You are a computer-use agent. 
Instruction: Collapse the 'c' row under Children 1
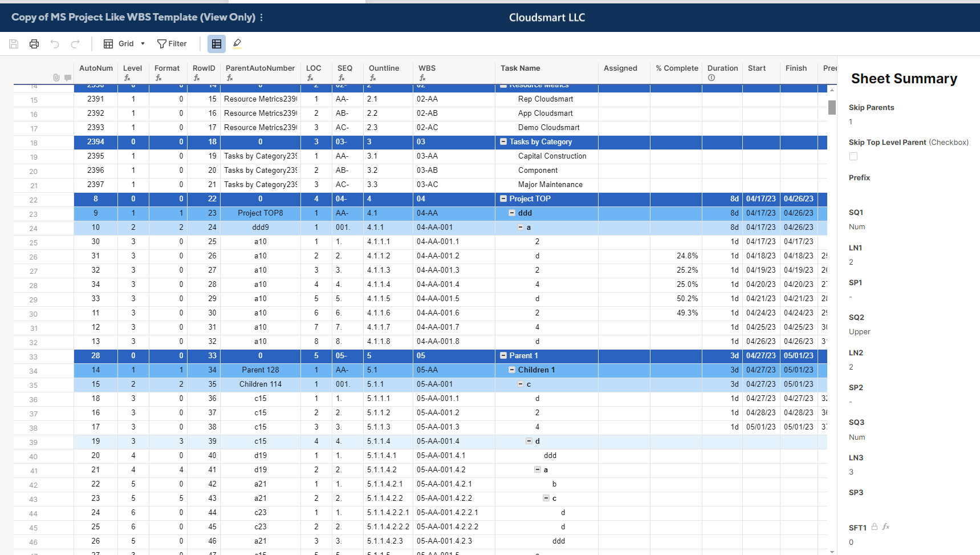pyautogui.click(x=521, y=384)
